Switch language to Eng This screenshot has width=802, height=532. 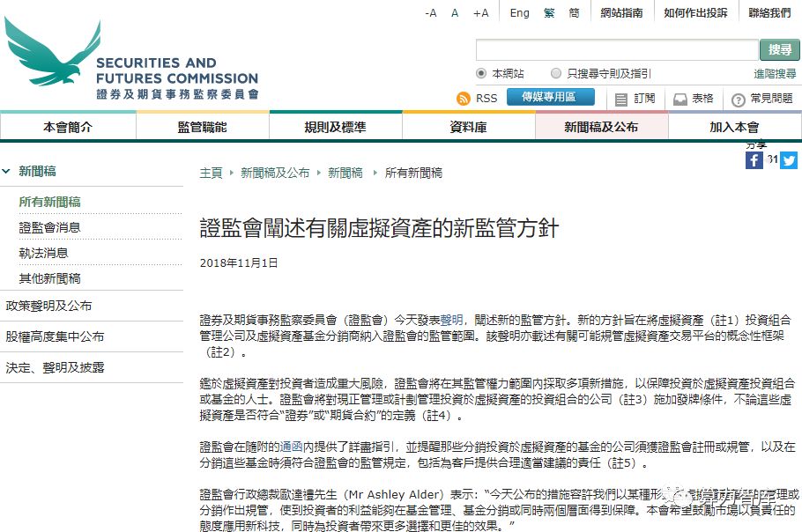(x=519, y=13)
